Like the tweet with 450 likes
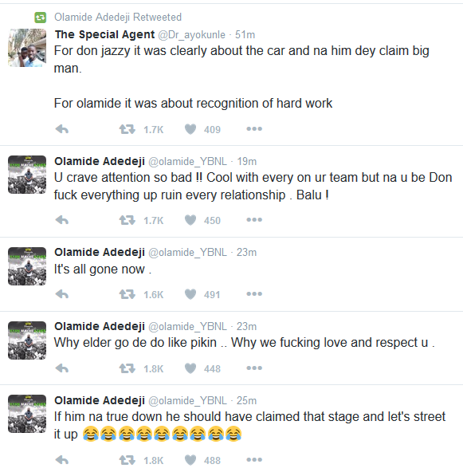This screenshot has height=476, width=463. click(x=190, y=220)
